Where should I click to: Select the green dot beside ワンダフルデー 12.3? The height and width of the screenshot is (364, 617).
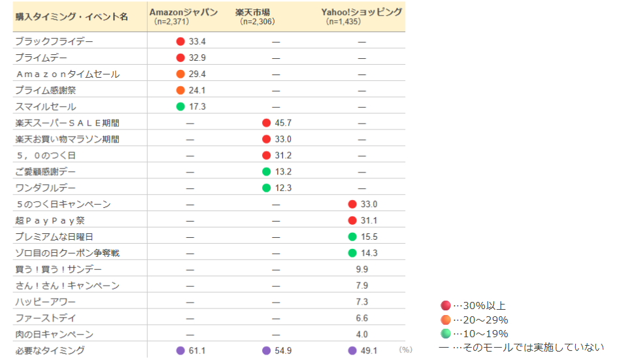[x=266, y=188]
